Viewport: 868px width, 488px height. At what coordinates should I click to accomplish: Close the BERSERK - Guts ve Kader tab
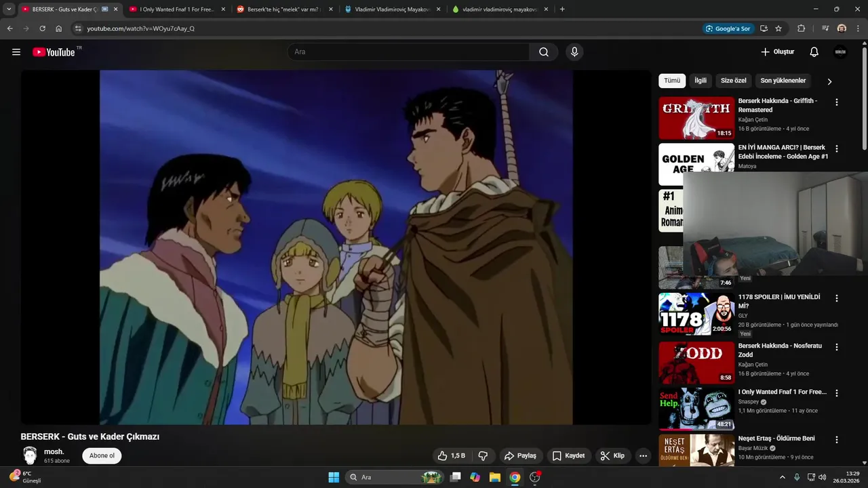point(115,9)
